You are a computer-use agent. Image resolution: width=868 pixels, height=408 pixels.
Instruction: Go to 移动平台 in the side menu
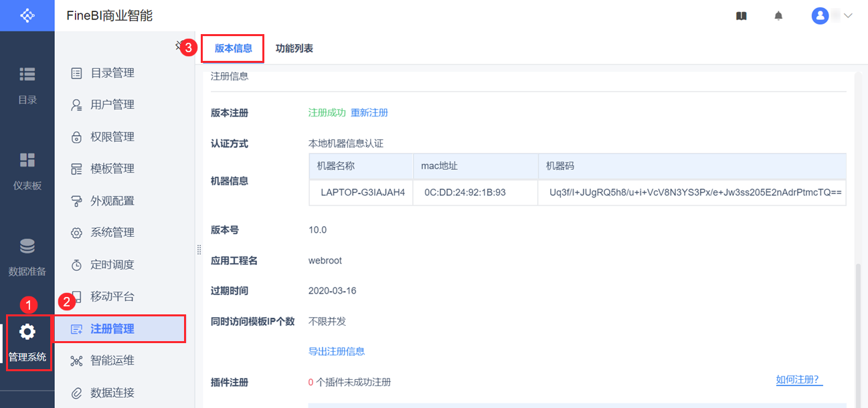coord(112,296)
